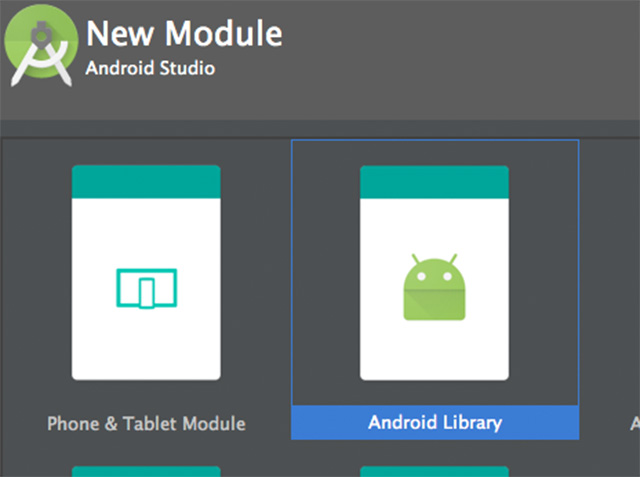Click teal header bar of Phone & Tablet card
Screen dimensions: 640x477
pos(146,181)
